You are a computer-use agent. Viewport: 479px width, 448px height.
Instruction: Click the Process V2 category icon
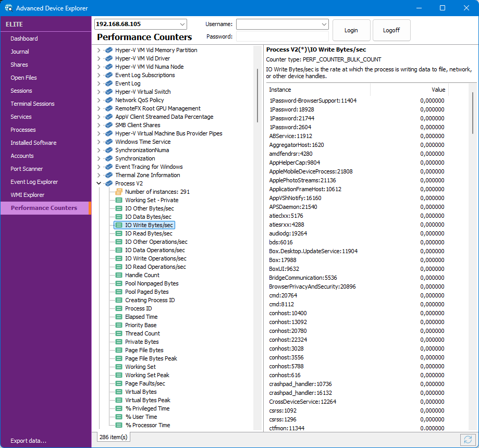pyautogui.click(x=108, y=183)
